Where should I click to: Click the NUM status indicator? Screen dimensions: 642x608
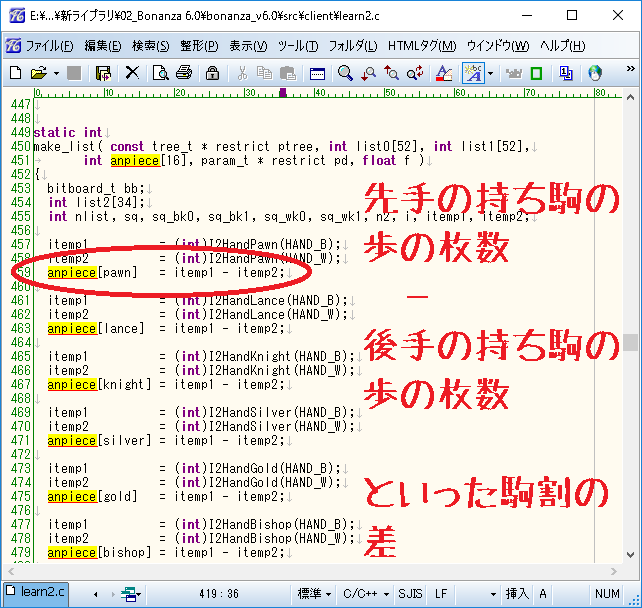pyautogui.click(x=607, y=594)
